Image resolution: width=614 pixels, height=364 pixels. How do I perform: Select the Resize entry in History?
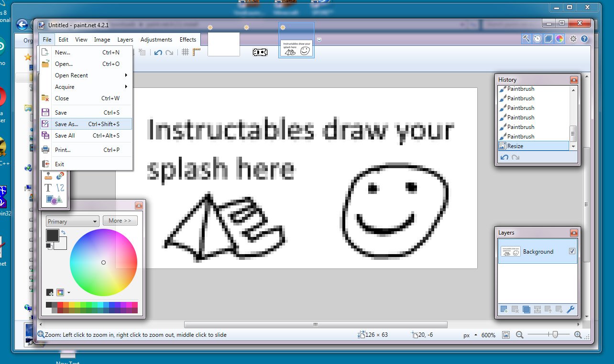pyautogui.click(x=534, y=146)
